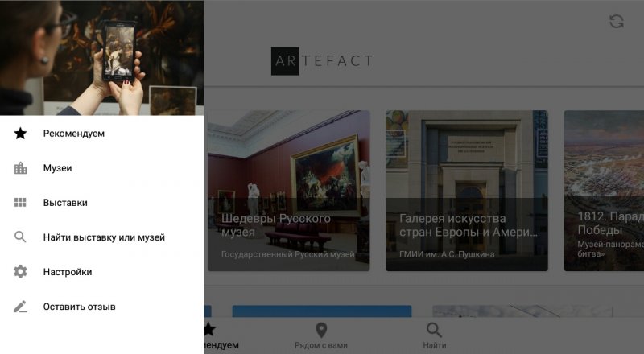Open the Шедевры Русского музея card

288,191
